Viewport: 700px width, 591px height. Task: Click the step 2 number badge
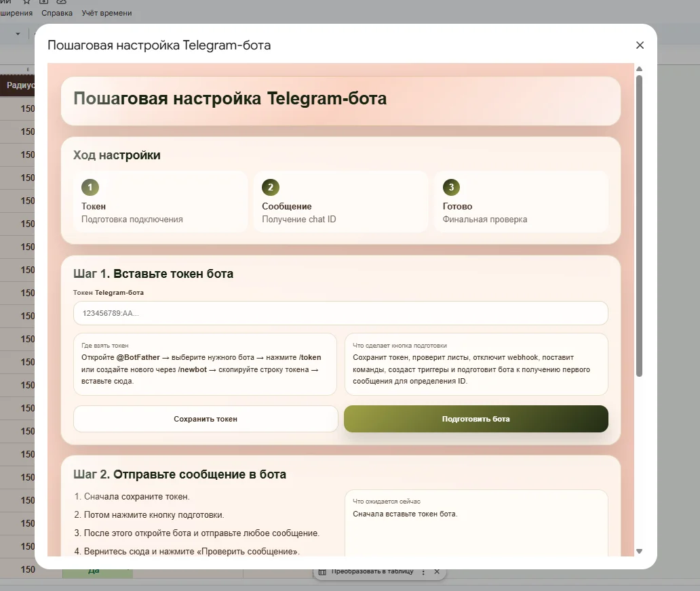[271, 187]
